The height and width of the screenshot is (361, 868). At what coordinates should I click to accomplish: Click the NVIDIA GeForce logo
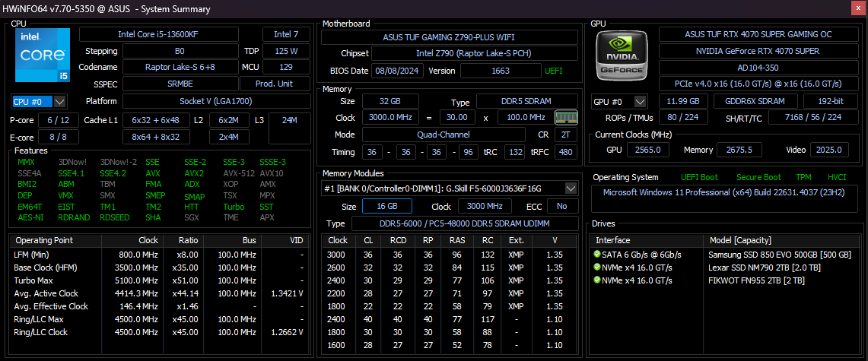click(622, 55)
